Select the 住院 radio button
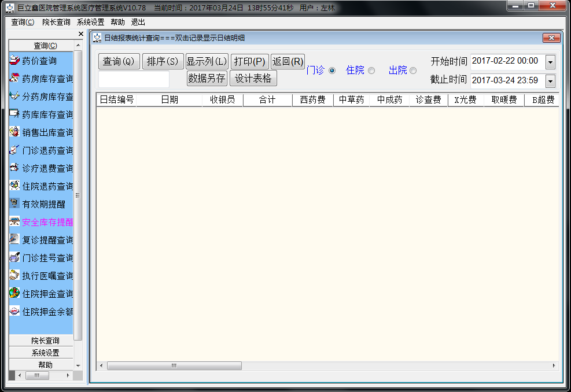 [371, 71]
